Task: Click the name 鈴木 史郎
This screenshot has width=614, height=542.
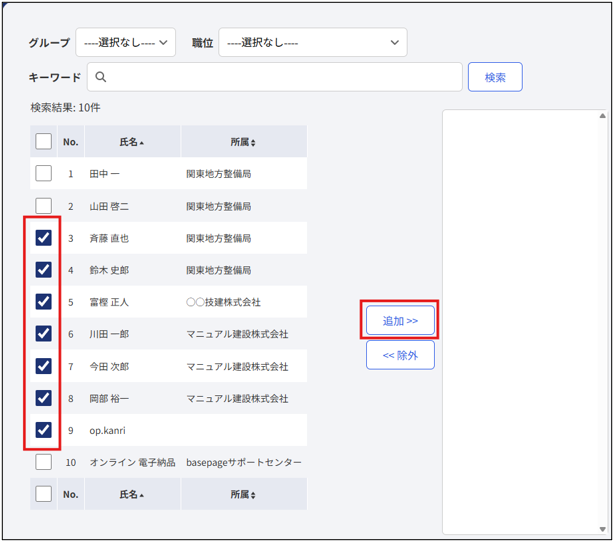Action: click(x=109, y=270)
